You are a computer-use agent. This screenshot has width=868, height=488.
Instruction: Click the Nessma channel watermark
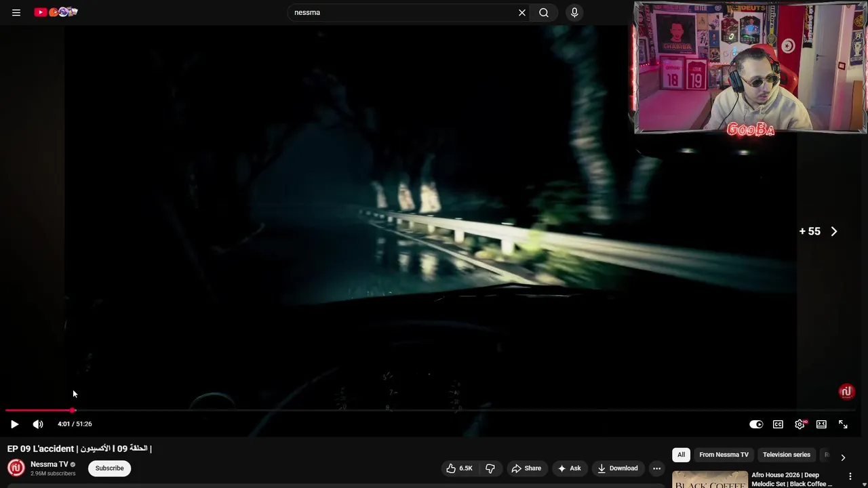pyautogui.click(x=846, y=391)
